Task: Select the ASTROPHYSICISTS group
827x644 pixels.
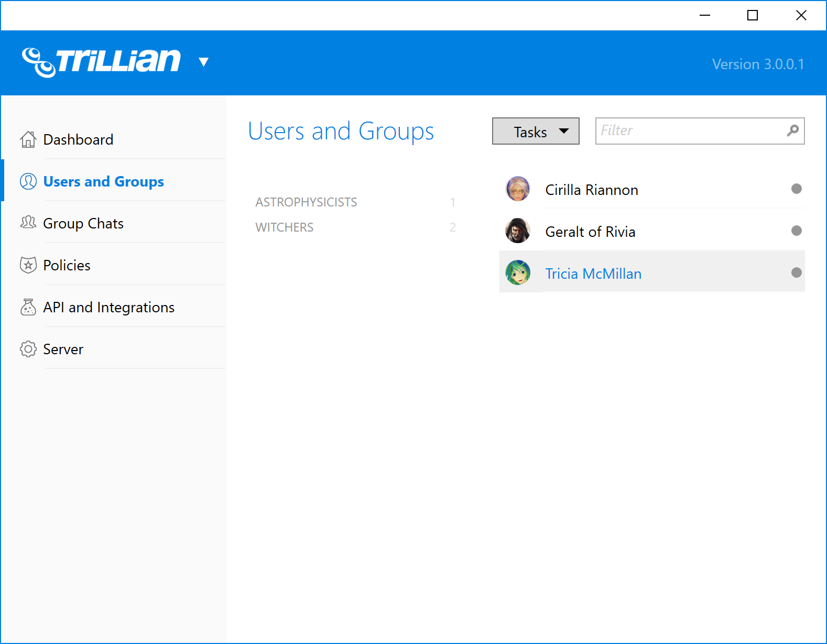Action: point(355,202)
